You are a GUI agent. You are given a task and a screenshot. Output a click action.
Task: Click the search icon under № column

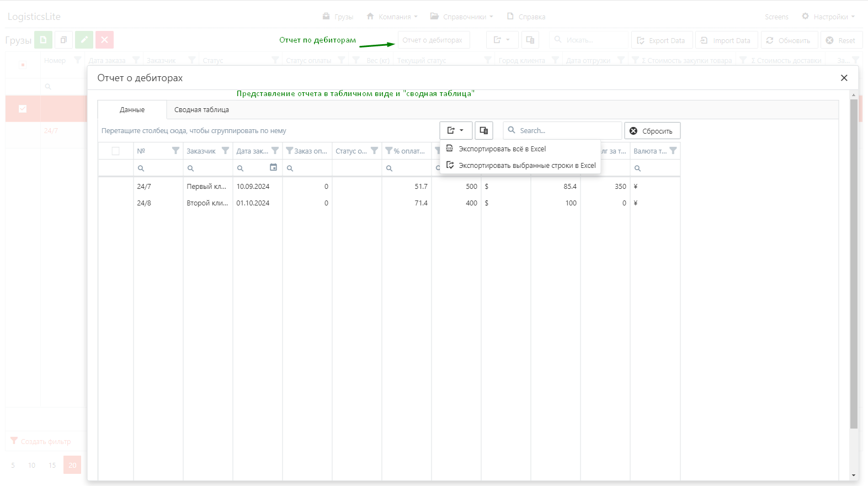tap(141, 168)
